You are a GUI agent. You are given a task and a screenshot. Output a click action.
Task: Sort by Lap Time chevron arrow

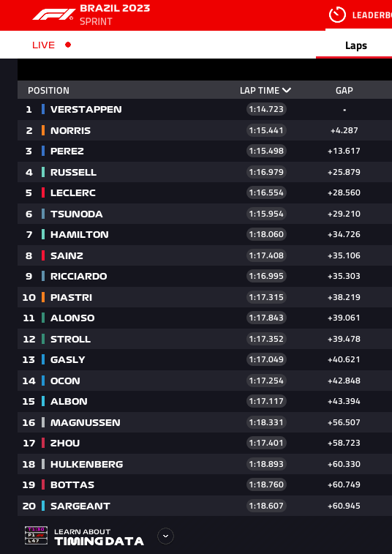[287, 90]
